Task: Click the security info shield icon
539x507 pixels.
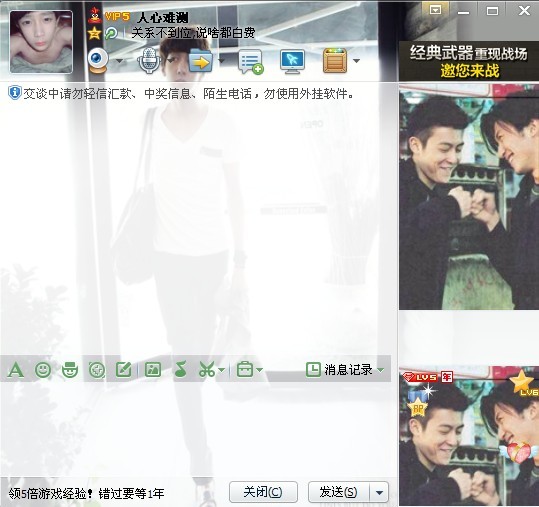Action: [x=15, y=93]
